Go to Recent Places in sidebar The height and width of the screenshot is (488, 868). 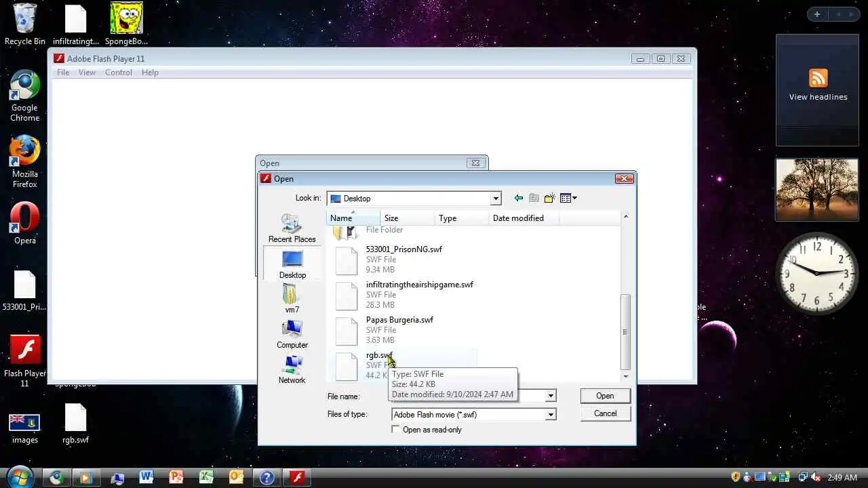click(x=292, y=228)
